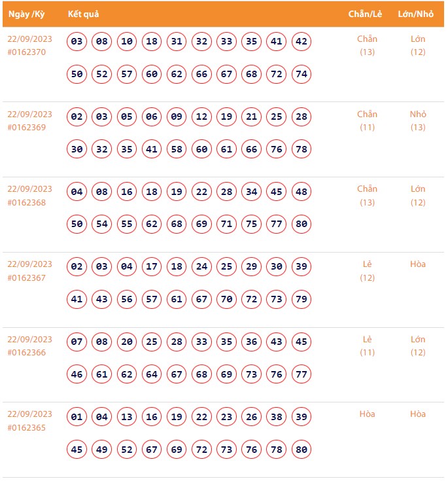
Task: Open draw #0162370 link
Action: [27, 52]
